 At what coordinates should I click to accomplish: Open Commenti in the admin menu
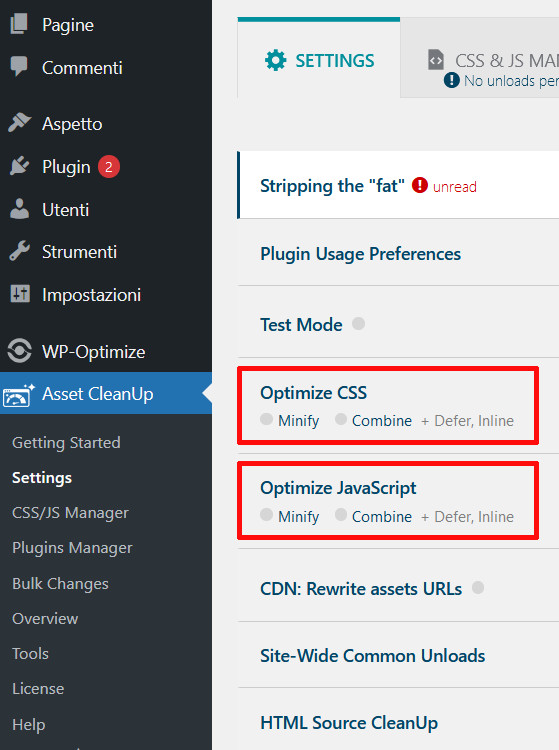pyautogui.click(x=106, y=67)
